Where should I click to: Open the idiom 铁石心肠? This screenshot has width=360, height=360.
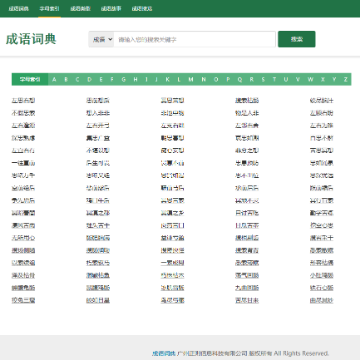click(x=322, y=288)
